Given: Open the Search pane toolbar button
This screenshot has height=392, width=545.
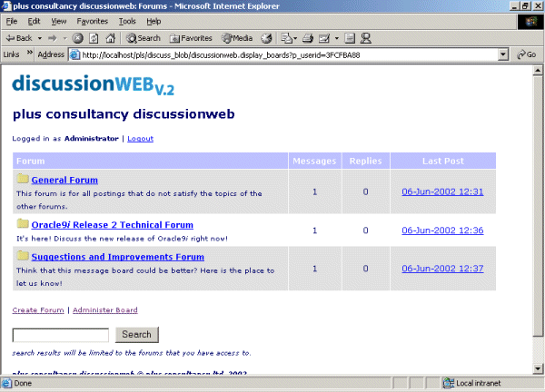Looking at the screenshot, I should point(144,38).
